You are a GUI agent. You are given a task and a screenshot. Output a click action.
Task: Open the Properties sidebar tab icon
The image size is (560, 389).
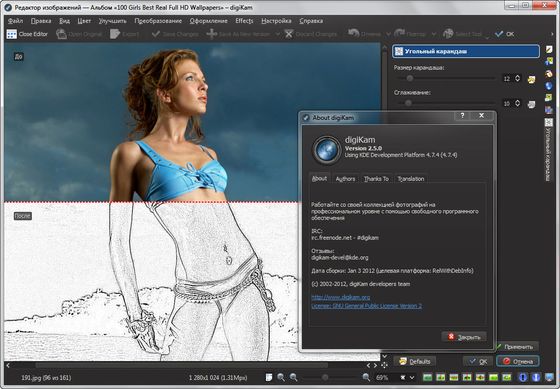549,49
